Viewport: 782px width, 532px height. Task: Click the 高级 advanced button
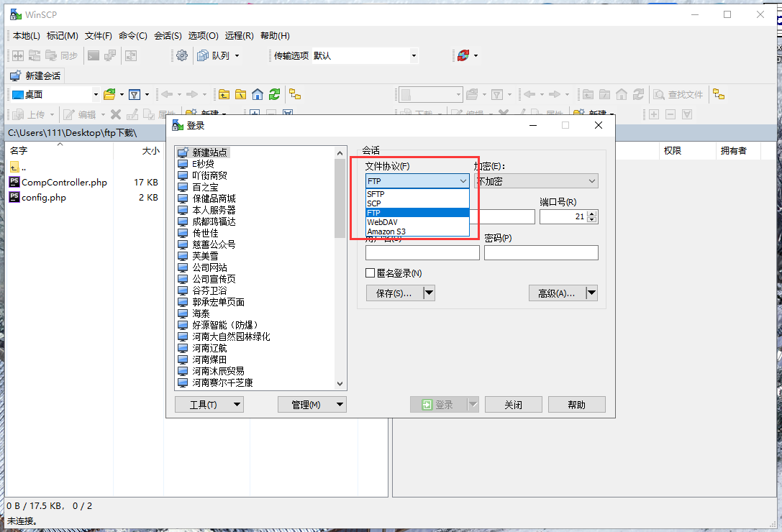[557, 293]
